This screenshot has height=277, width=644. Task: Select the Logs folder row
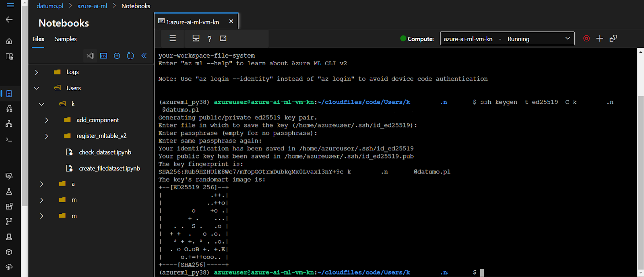[x=91, y=72]
